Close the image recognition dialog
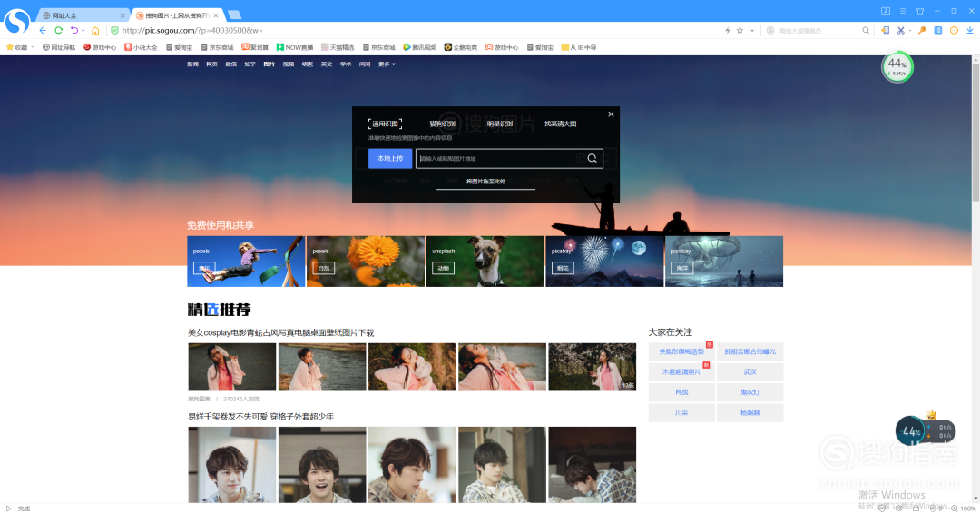The image size is (980, 514). click(x=611, y=114)
